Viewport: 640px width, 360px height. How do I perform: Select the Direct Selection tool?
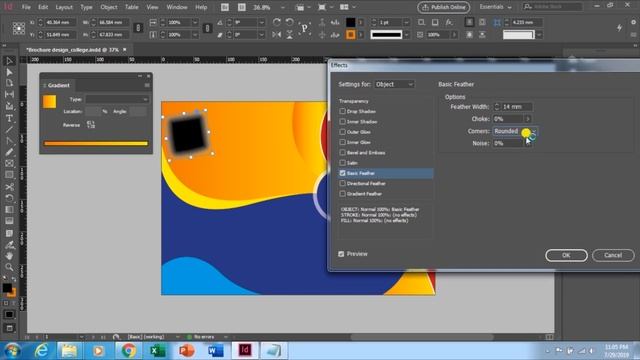[9, 72]
